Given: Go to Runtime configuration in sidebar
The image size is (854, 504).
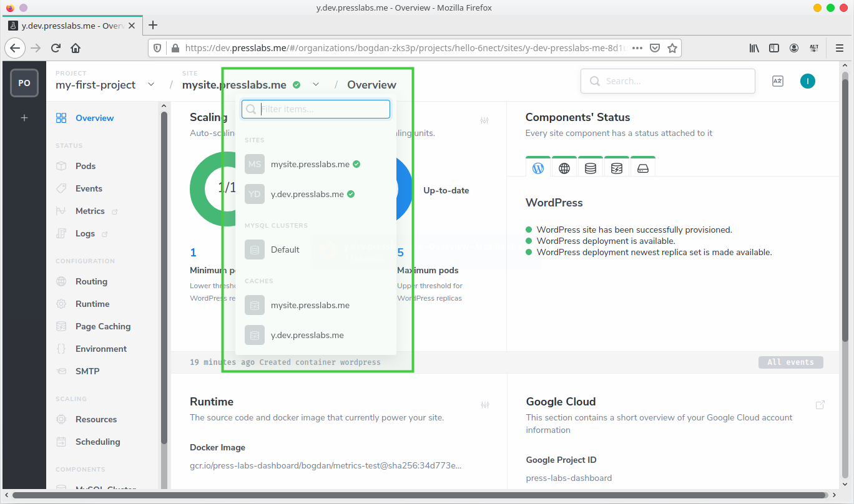Looking at the screenshot, I should (82, 304).
